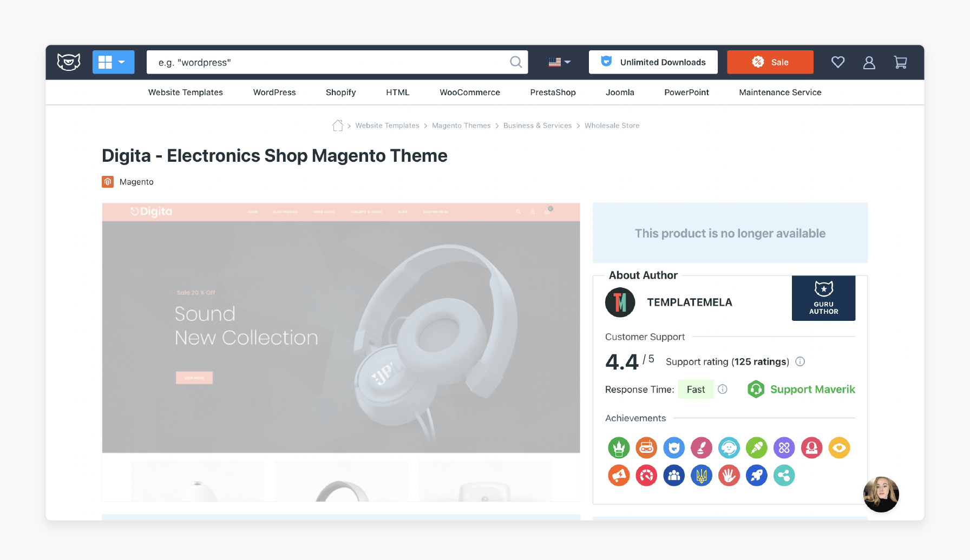970x560 pixels.
Task: Click the response time info icon
Action: (723, 389)
